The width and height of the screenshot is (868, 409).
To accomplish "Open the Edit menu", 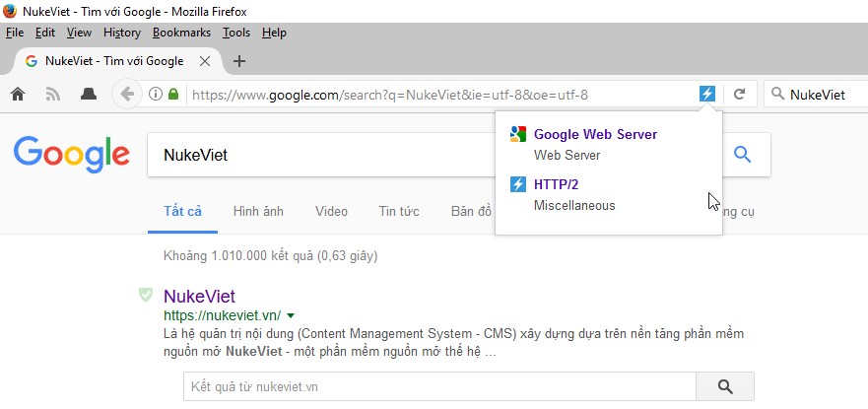I will click(x=45, y=33).
